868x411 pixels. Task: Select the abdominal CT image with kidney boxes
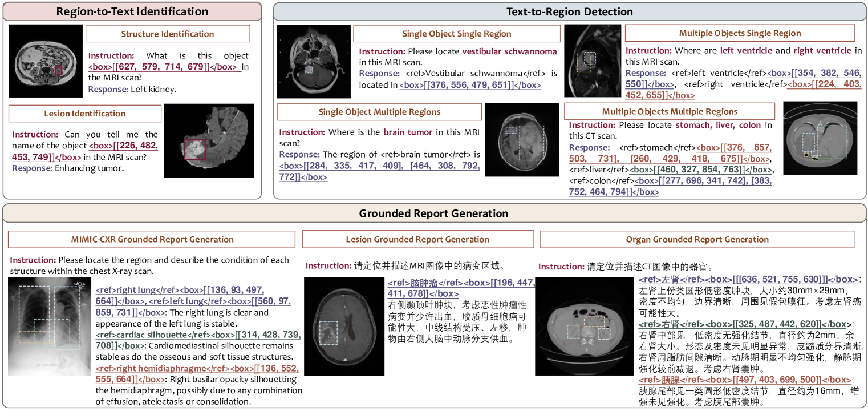click(584, 326)
